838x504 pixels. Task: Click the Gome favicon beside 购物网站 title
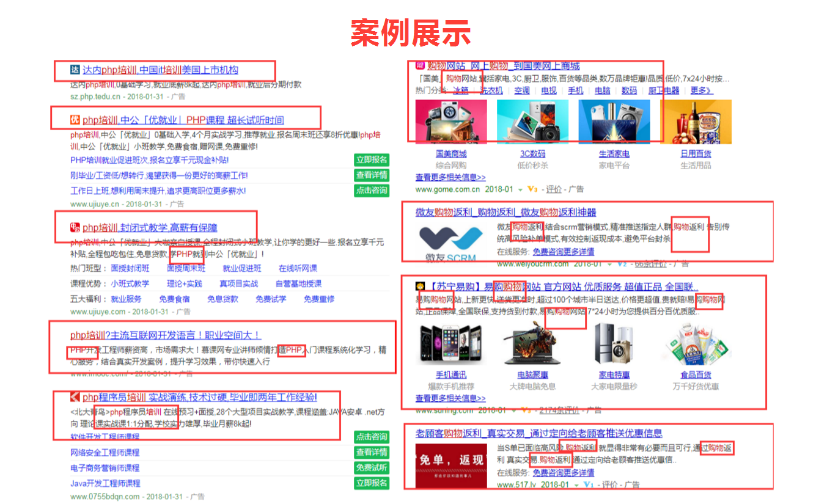421,65
